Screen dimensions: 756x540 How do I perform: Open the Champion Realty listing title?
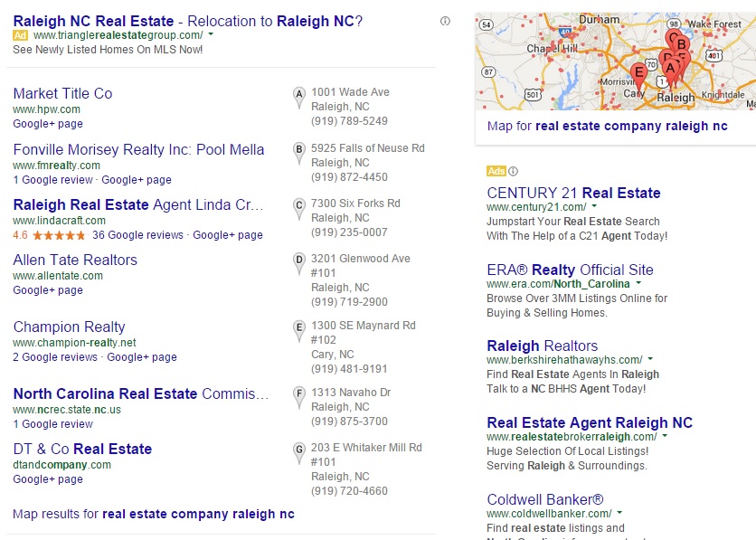(69, 327)
